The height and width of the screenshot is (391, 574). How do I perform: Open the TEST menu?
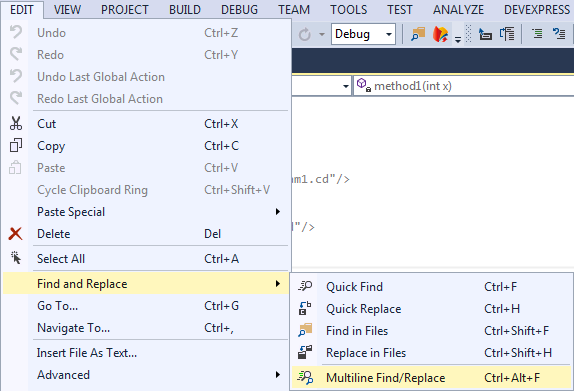pos(400,10)
